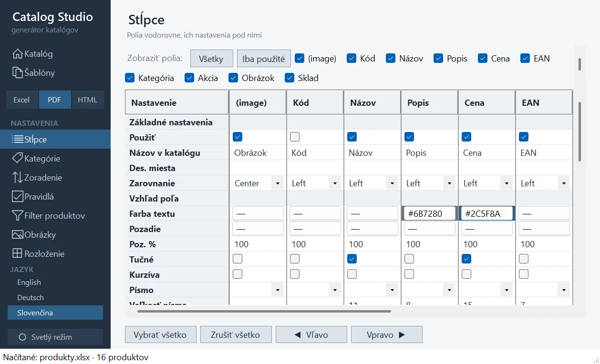This screenshot has height=364, width=600.
Task: Open the Šablóny templates icon
Action: 18,73
